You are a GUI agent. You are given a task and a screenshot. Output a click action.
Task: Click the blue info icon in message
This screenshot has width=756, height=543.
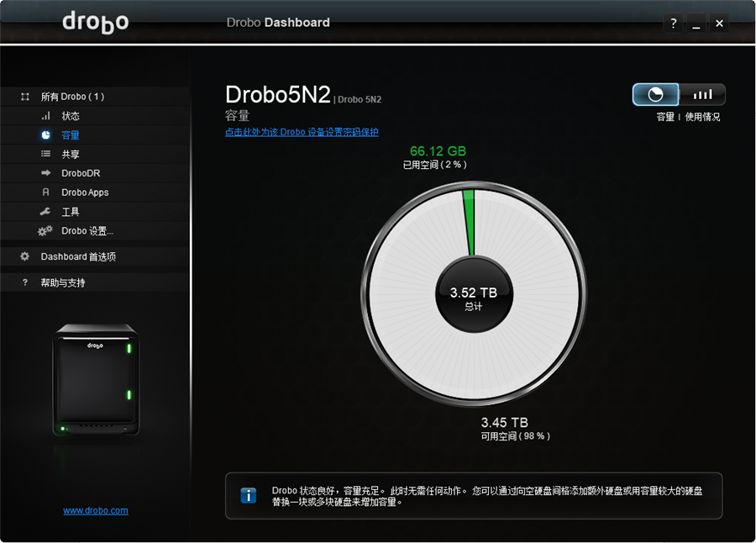[x=249, y=496]
